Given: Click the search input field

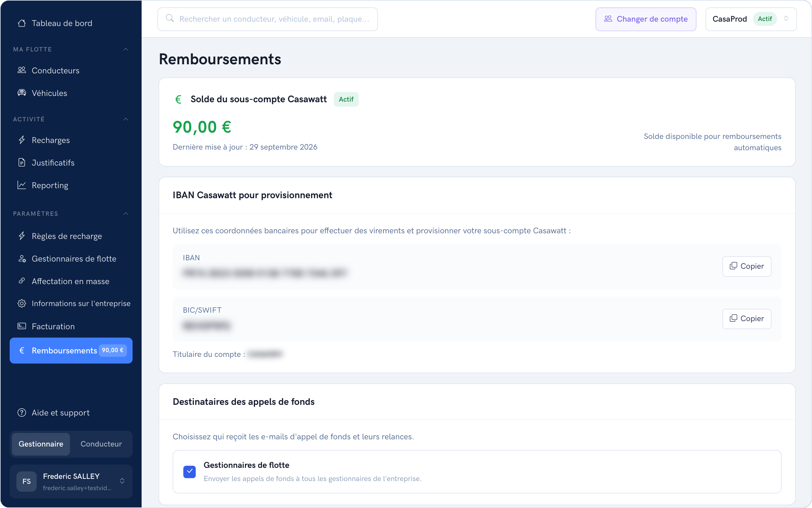Looking at the screenshot, I should click(x=268, y=19).
